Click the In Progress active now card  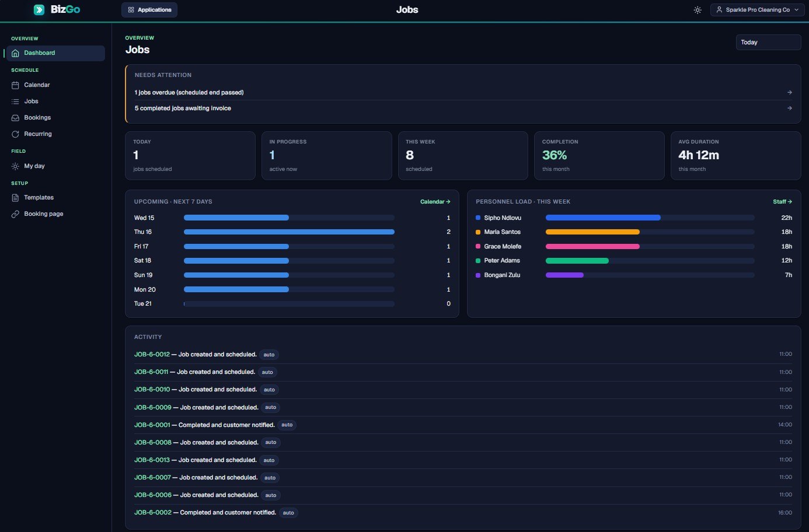pyautogui.click(x=327, y=156)
